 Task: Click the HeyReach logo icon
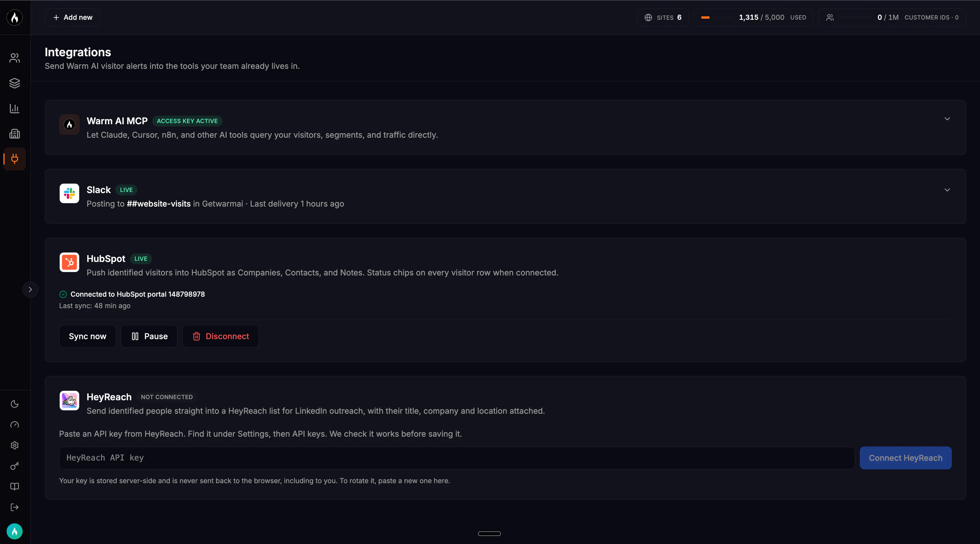pos(69,400)
